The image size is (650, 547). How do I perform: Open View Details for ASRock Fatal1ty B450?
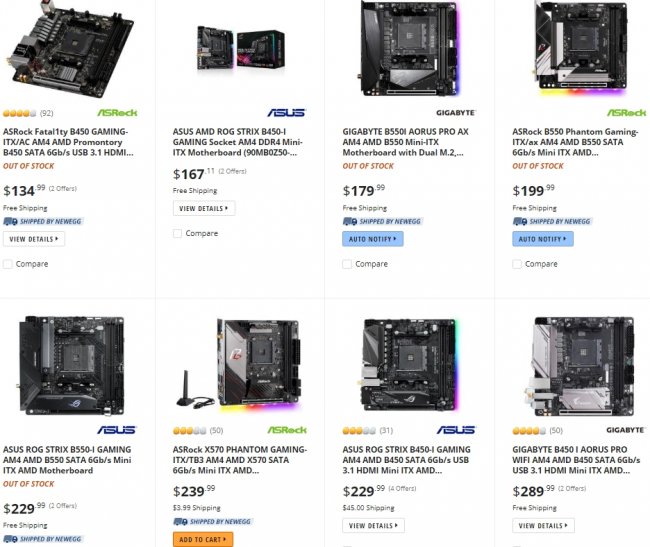point(34,239)
